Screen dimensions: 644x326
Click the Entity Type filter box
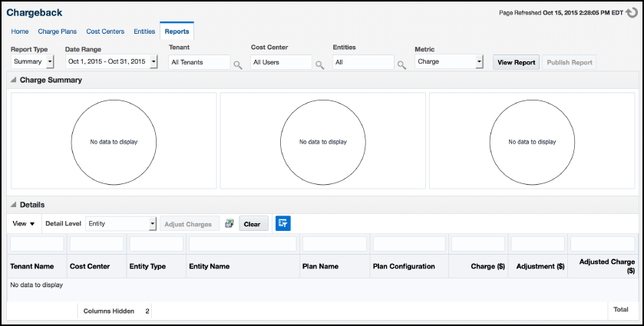pos(156,244)
